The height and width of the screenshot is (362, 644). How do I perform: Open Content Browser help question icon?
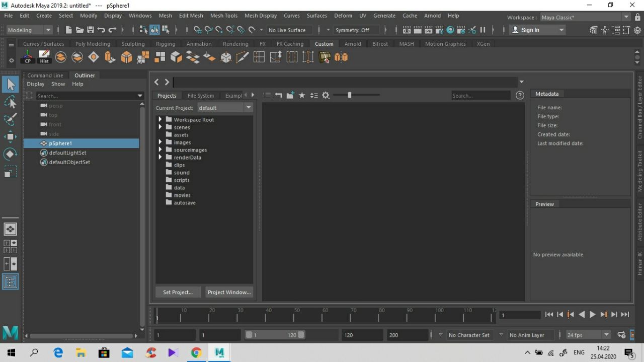click(x=520, y=95)
